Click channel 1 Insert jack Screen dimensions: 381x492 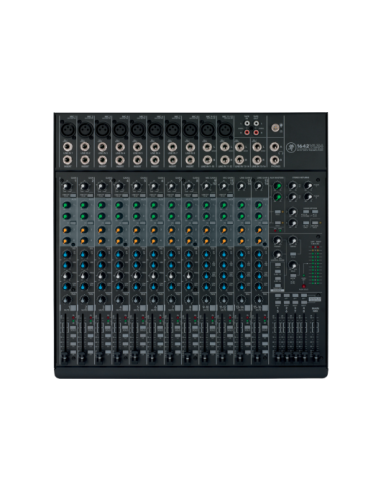pos(67,160)
